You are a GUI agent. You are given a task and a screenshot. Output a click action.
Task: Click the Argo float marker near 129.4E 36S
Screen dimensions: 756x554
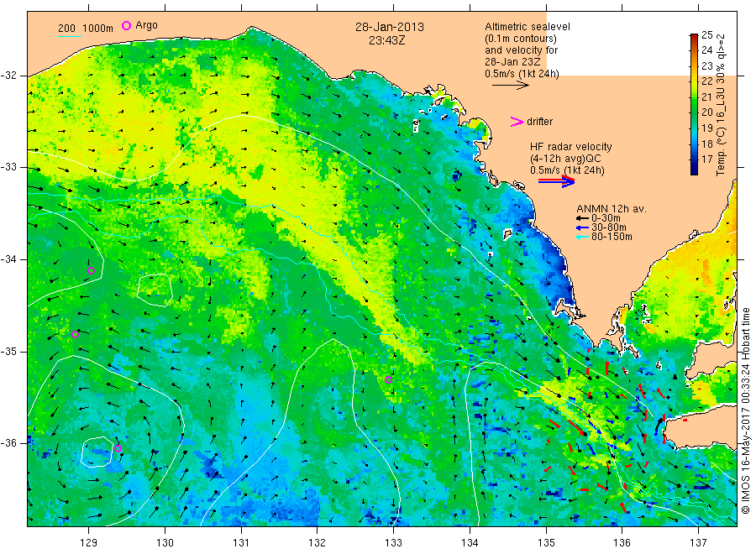pyautogui.click(x=118, y=448)
